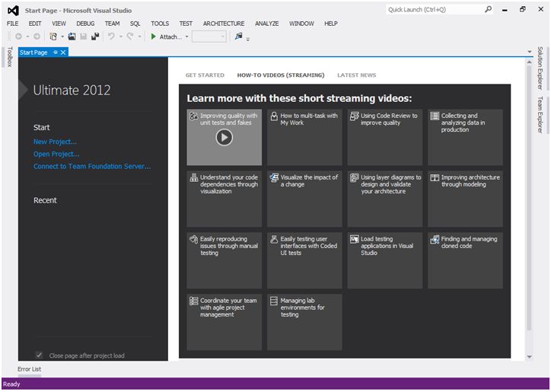Click the Open File toolbar icon

click(x=72, y=37)
